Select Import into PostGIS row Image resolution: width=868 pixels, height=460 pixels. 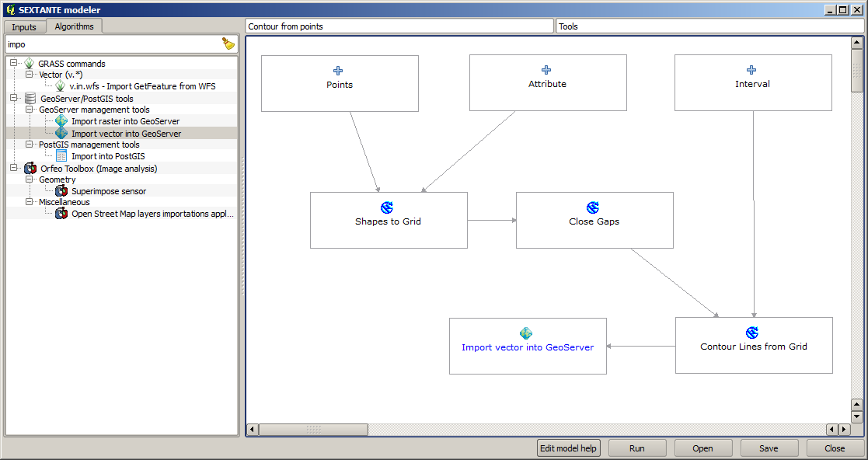click(x=109, y=156)
